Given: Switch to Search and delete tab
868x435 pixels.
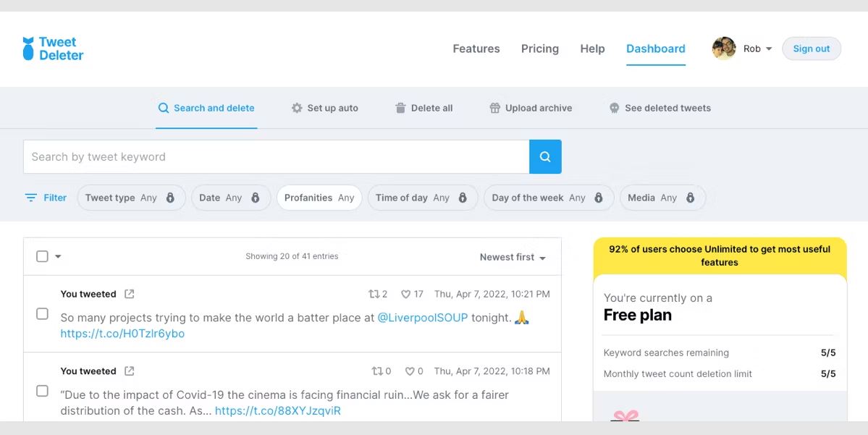Looking at the screenshot, I should click(206, 108).
